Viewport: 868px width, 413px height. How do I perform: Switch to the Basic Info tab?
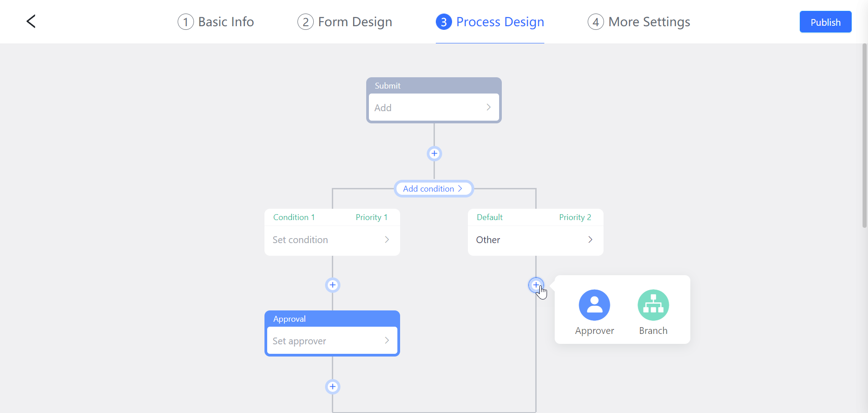pyautogui.click(x=215, y=21)
